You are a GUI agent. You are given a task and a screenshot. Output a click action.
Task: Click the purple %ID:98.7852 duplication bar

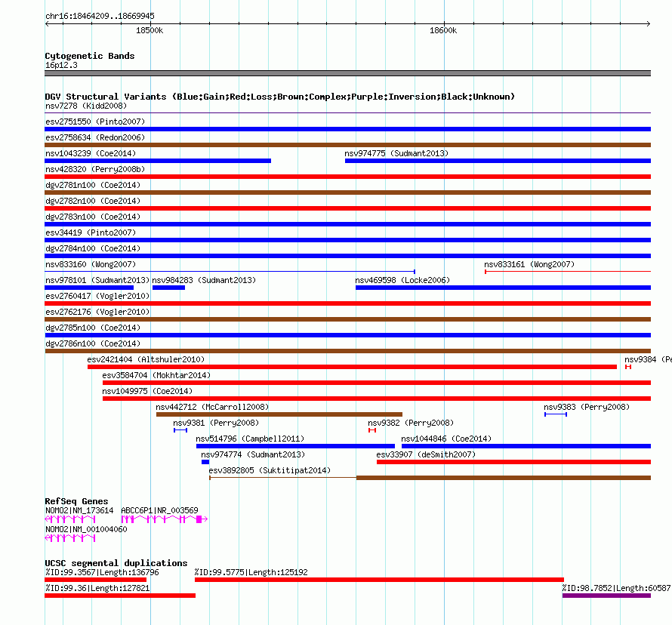tap(606, 596)
